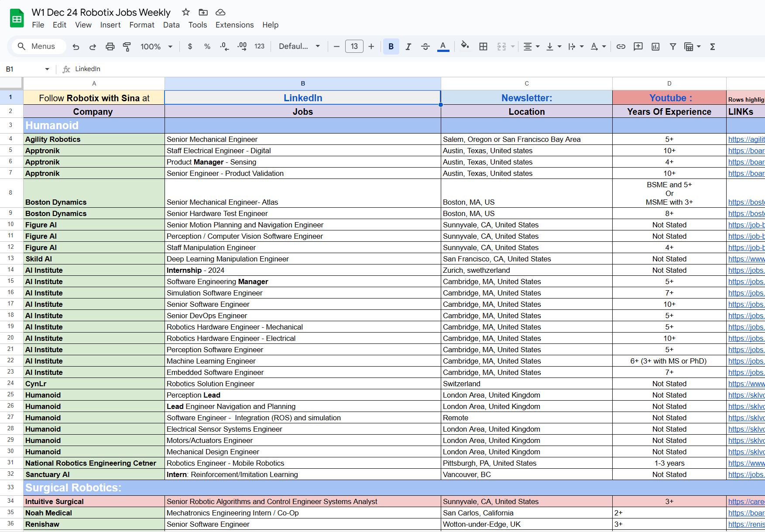
Task: Click the Move to folder icon
Action: click(x=203, y=12)
